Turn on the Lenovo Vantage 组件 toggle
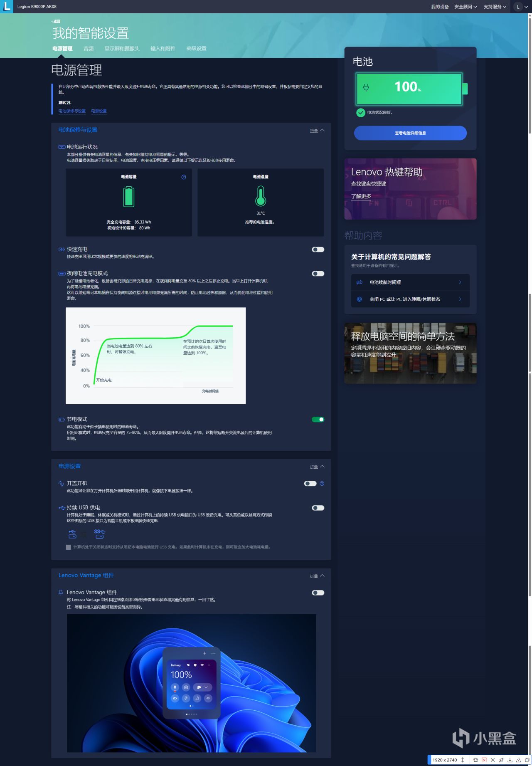 318,593
